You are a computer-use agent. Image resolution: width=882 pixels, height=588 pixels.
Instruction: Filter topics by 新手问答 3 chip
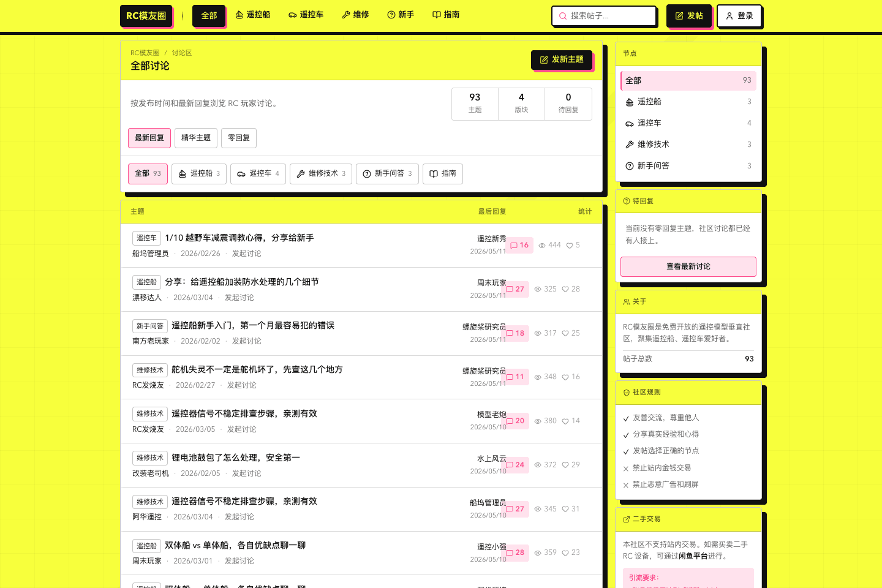tap(387, 174)
